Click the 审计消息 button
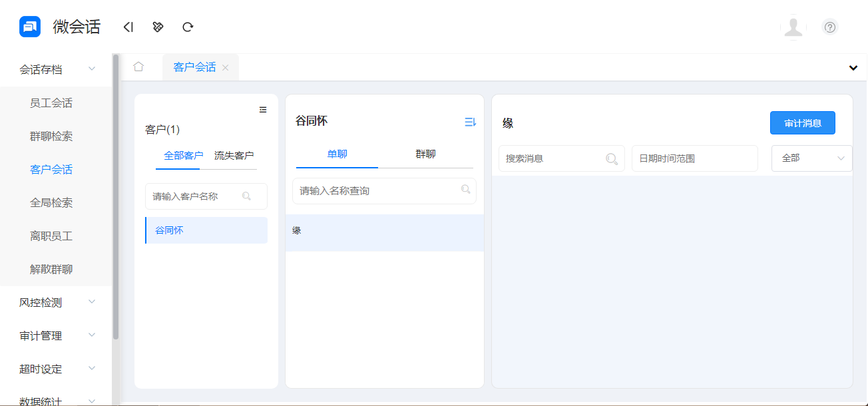 (x=803, y=122)
